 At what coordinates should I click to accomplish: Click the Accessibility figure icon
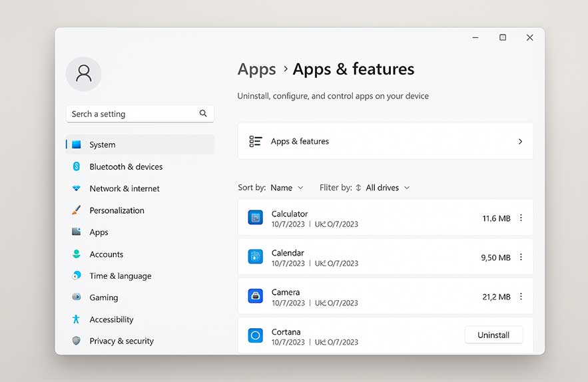coord(76,319)
